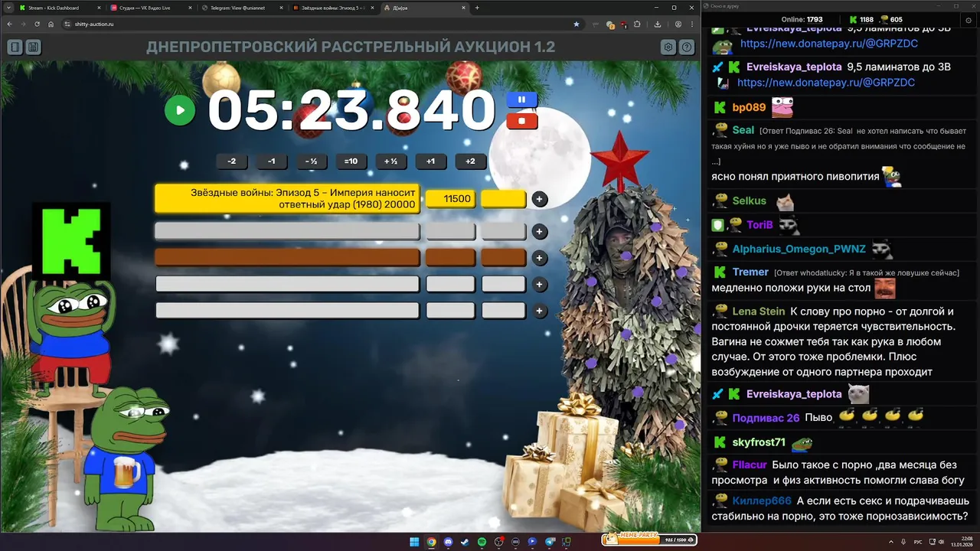Viewport: 980px width, 551px height.
Task: Click username Подпивас 26 in chat
Action: (x=766, y=418)
